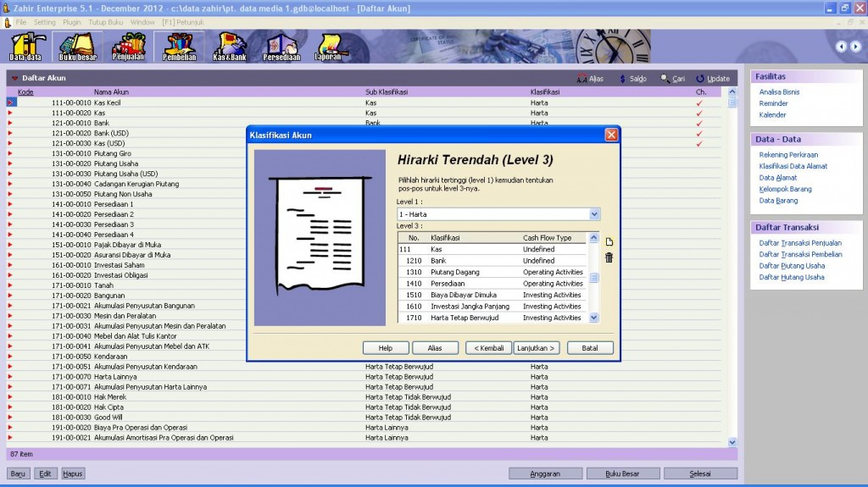Click the Lanjutkan > button
The image size is (868, 487).
537,348
